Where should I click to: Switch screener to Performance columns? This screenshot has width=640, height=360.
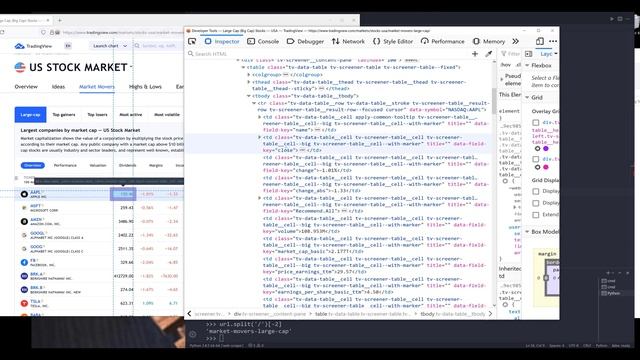[x=65, y=165]
